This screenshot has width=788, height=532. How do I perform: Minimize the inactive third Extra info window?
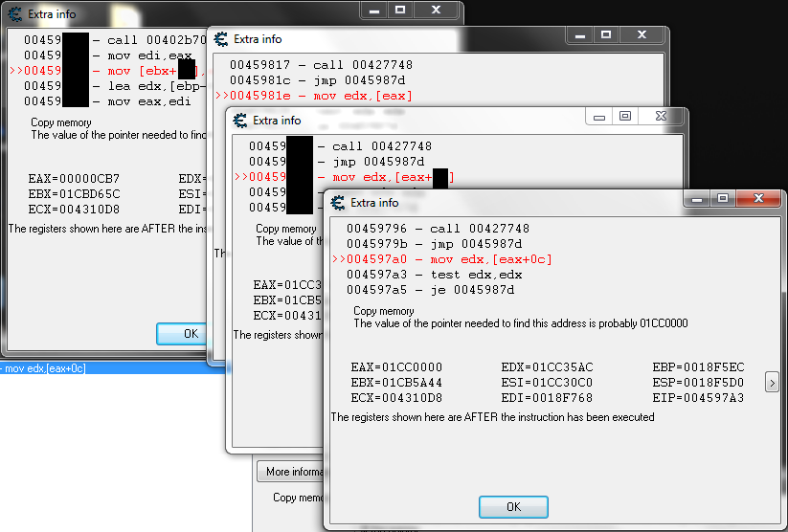tap(599, 117)
